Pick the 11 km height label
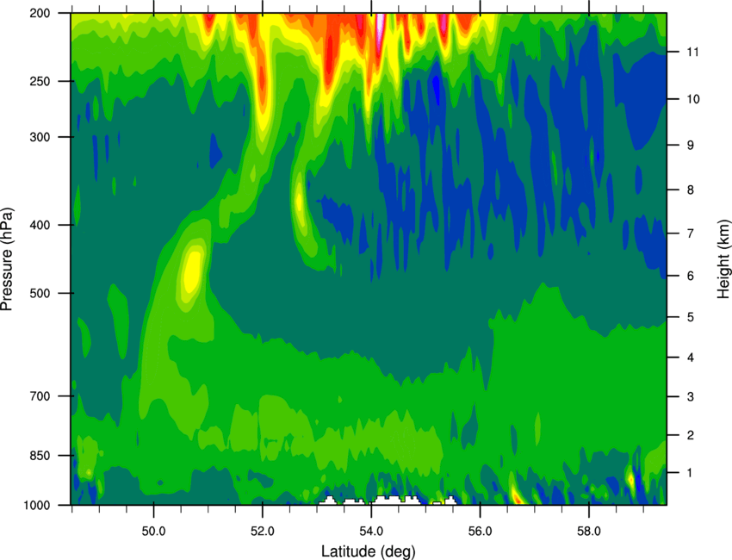The width and height of the screenshot is (732, 560). (693, 52)
